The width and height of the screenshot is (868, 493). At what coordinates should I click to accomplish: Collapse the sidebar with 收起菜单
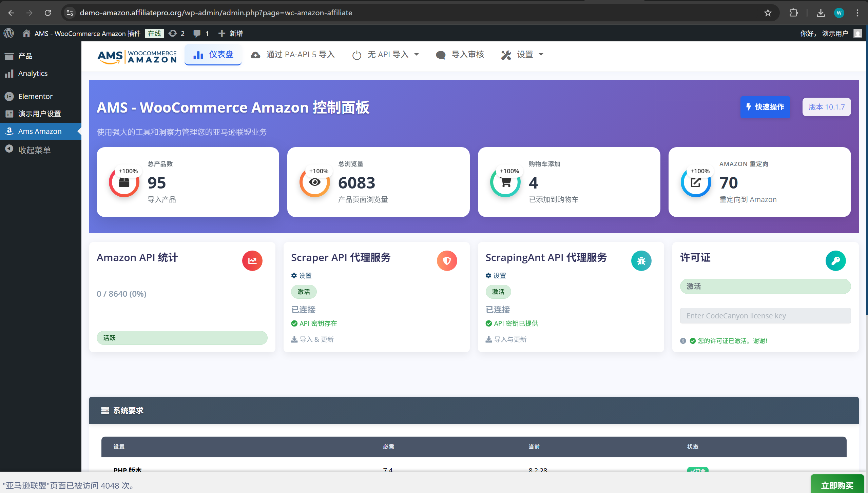pyautogui.click(x=41, y=150)
